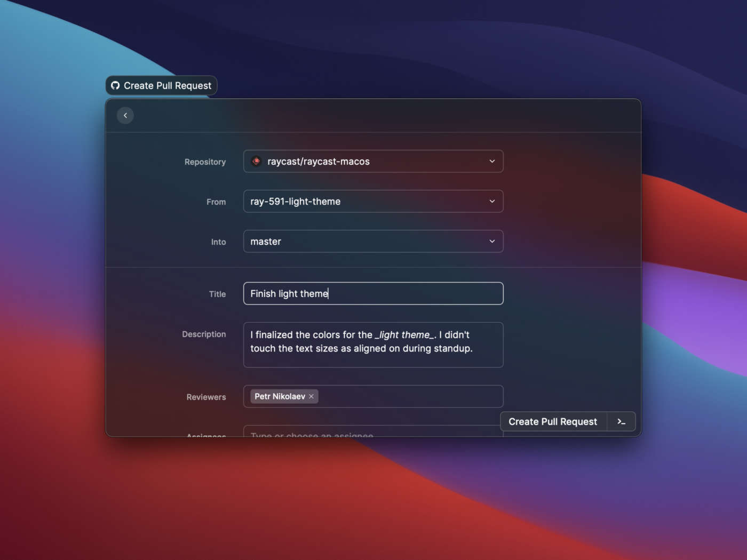This screenshot has height=560, width=747.
Task: Click the Create Pull Request submit button
Action: point(553,421)
